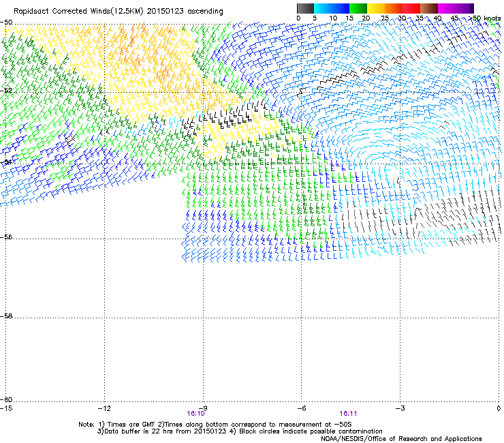Click the green 15-20 knots legend color
This screenshot has width=504, height=443.
(358, 8)
